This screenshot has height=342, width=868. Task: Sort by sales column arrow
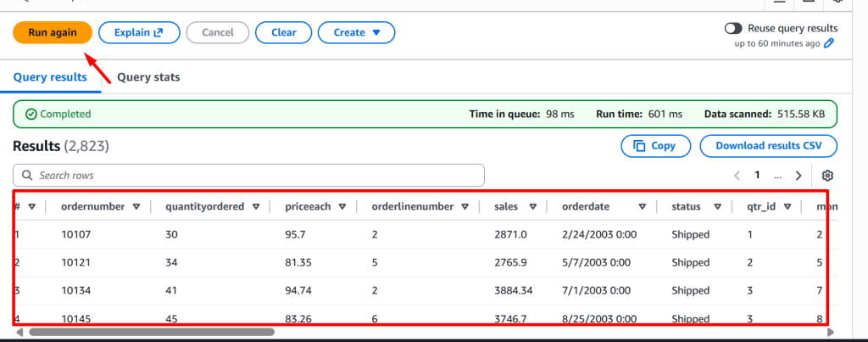pos(533,206)
